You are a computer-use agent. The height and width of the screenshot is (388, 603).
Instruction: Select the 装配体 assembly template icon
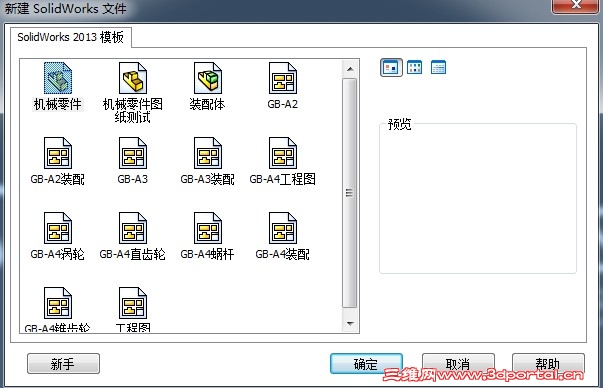(208, 78)
